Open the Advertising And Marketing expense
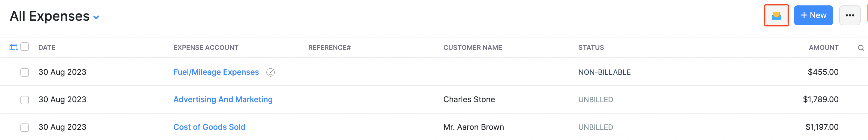The height and width of the screenshot is (140, 868). (223, 99)
